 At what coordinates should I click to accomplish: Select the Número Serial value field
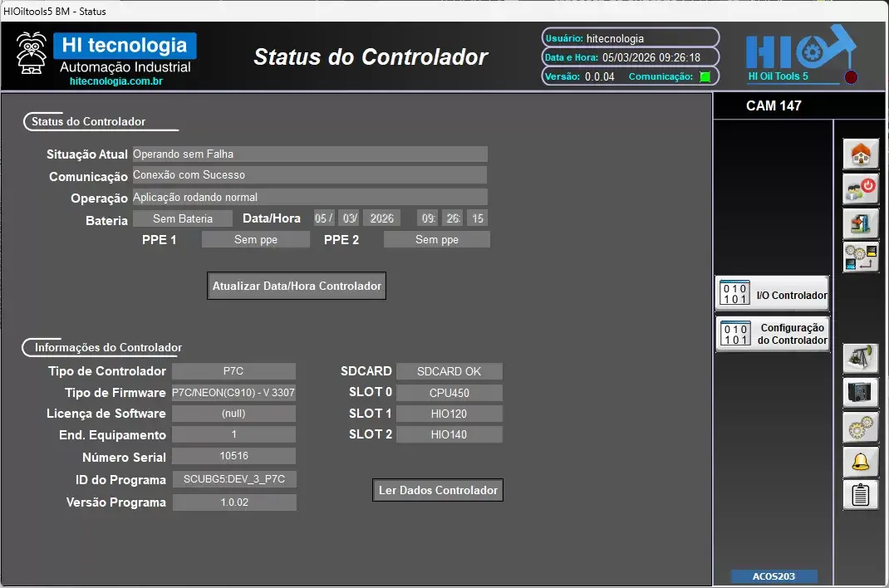click(233, 456)
